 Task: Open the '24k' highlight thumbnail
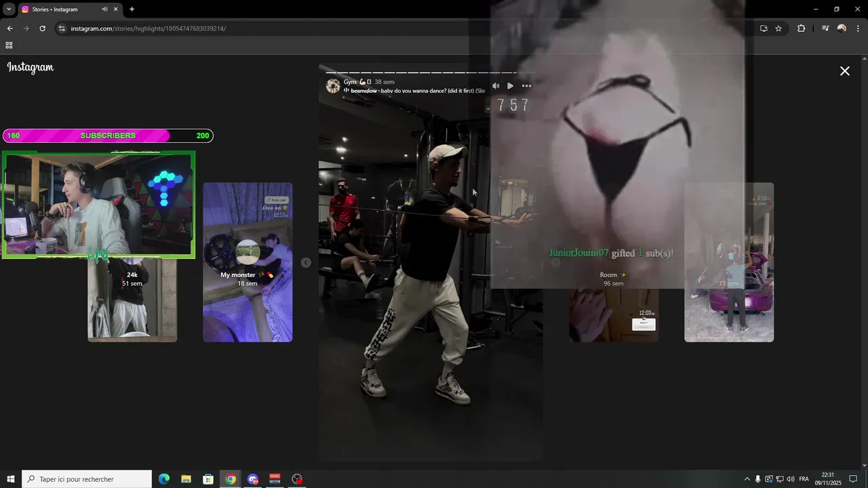(x=132, y=300)
